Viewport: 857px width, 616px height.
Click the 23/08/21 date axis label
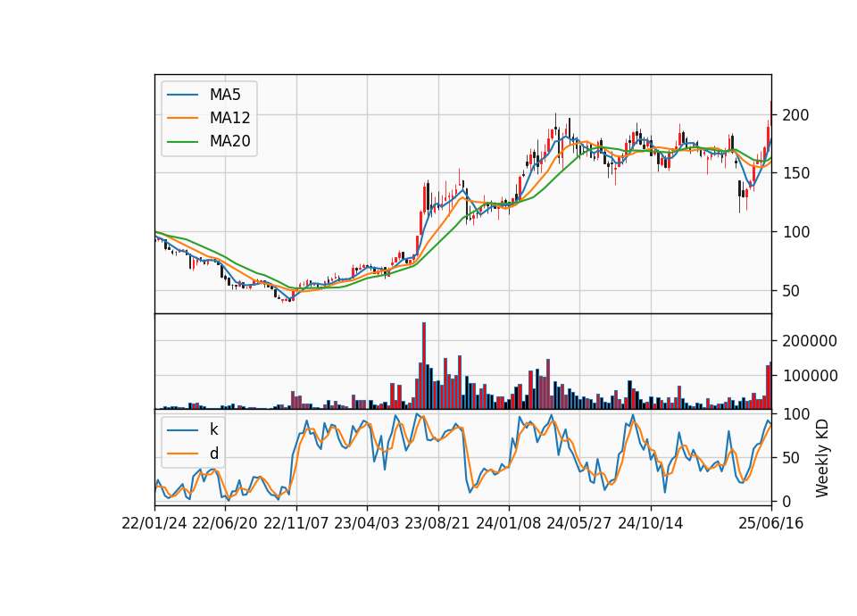coord(437,523)
